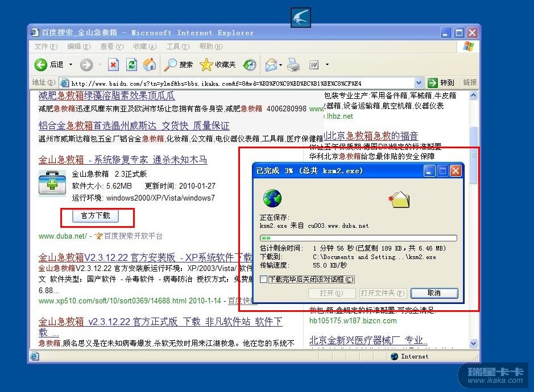This screenshot has height=392, width=534.
Task: Click the vertical scrollbar thumb
Action: (x=473, y=155)
